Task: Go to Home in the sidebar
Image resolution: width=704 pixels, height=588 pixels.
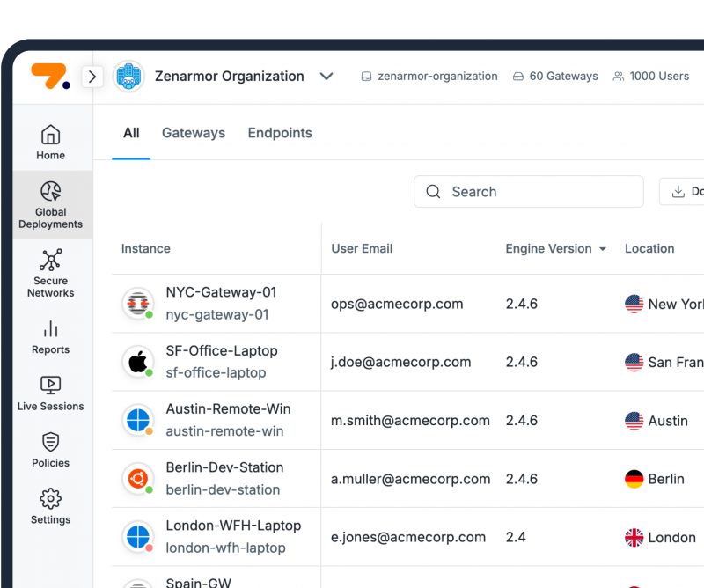Action: (x=51, y=143)
